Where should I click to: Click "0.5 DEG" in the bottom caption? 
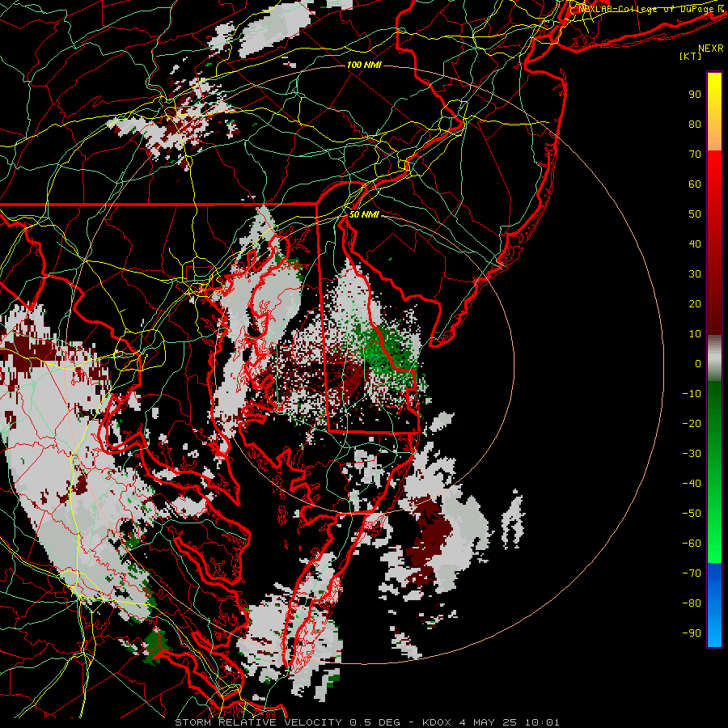tap(375, 722)
